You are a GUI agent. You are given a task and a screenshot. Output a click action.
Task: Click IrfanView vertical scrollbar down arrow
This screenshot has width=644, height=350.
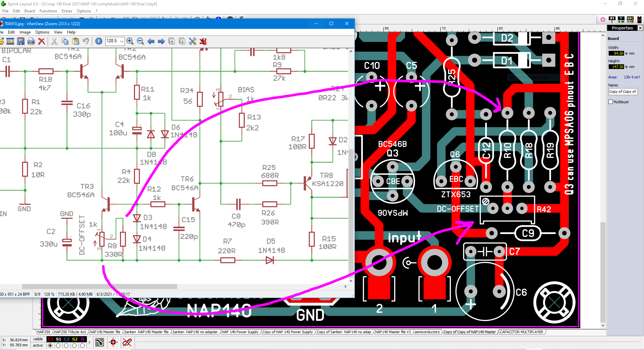click(x=351, y=281)
